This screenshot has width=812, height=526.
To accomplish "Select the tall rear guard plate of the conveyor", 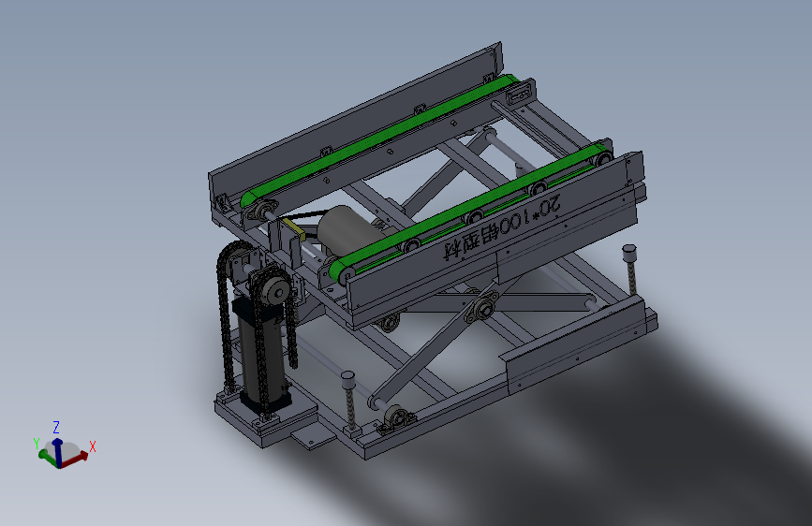I will tap(356, 123).
